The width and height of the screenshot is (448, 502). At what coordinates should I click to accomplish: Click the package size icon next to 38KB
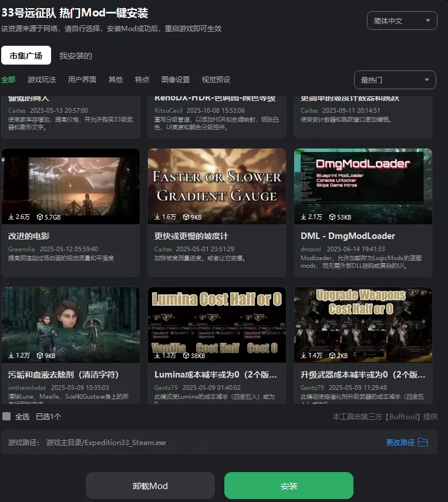[186, 355]
